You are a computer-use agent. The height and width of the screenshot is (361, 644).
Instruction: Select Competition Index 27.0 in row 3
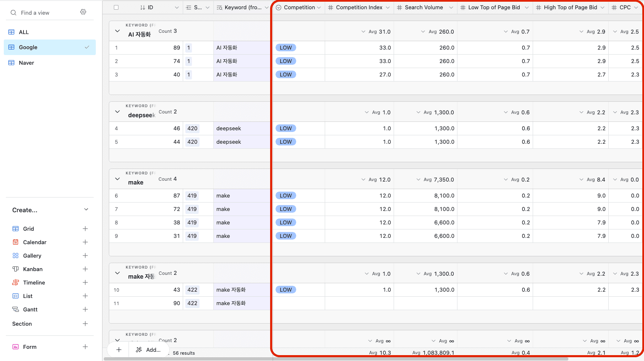pos(359,74)
